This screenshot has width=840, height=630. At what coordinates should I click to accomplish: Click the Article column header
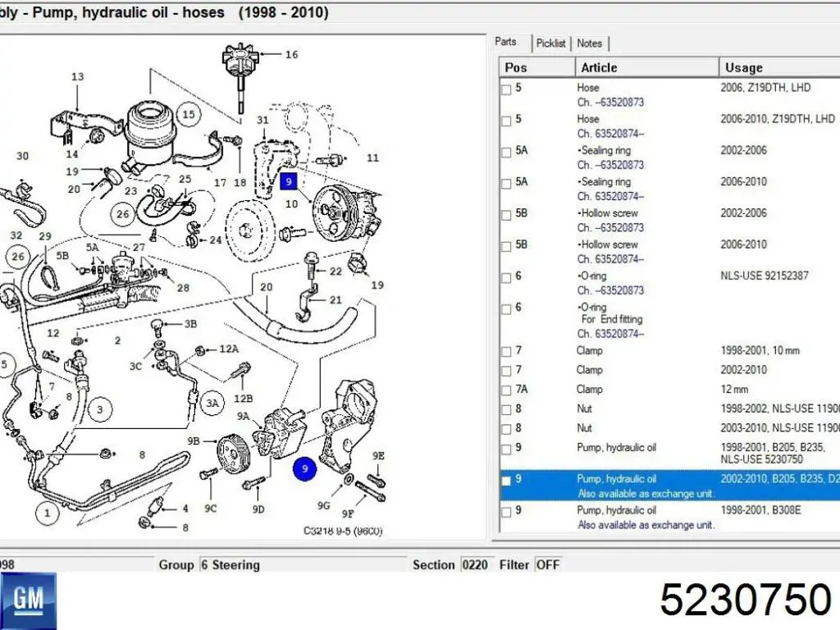coord(646,67)
